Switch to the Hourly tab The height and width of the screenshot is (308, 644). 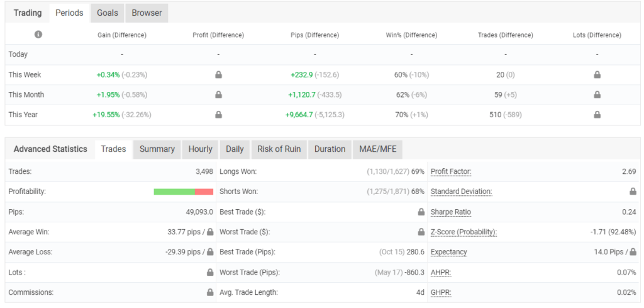pyautogui.click(x=200, y=149)
